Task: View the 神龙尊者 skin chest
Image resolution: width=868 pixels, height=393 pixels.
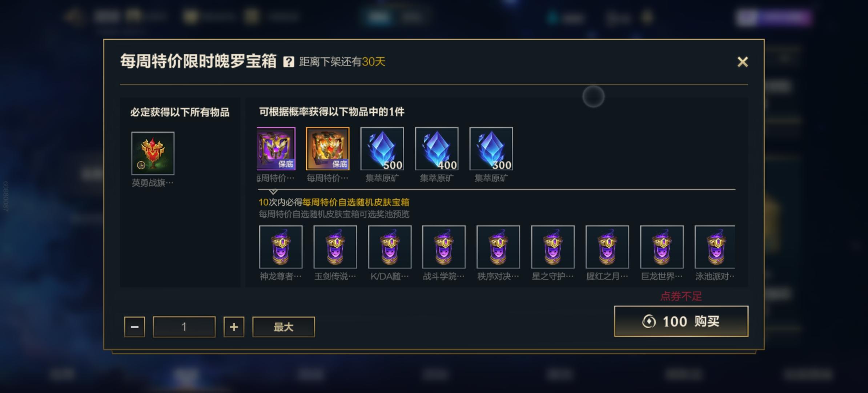Action: (281, 247)
